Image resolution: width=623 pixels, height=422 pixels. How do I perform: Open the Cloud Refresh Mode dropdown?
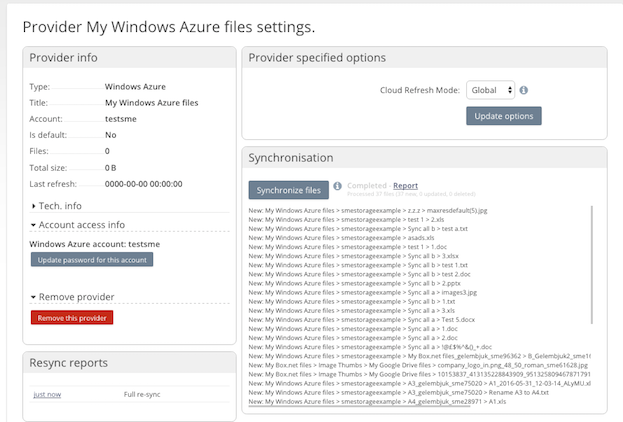click(x=490, y=90)
